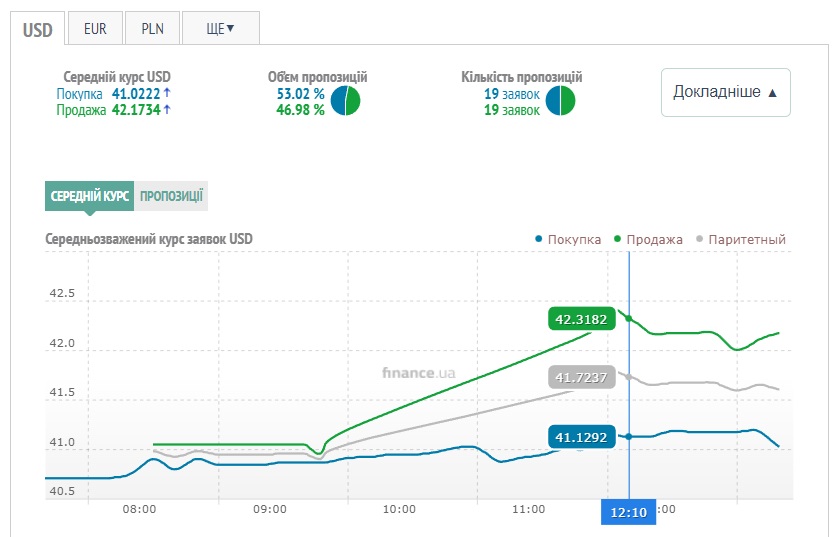Select the USD currency tab
The height and width of the screenshot is (537, 833).
(38, 28)
